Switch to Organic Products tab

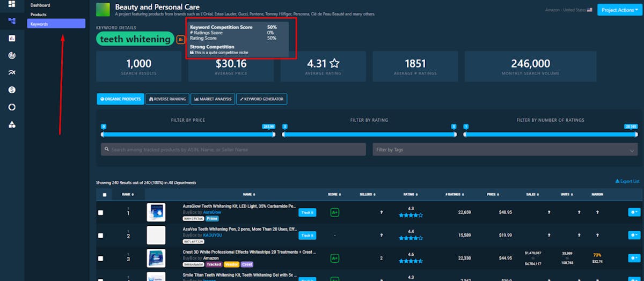point(120,99)
